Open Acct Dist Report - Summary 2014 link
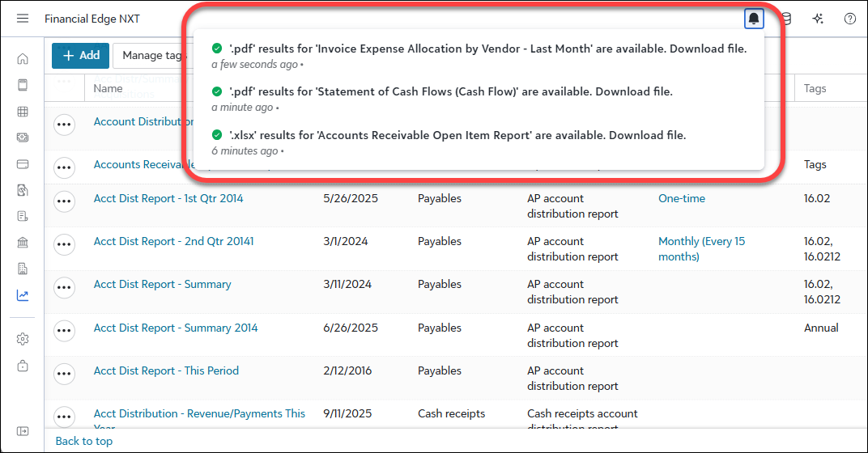Image resolution: width=868 pixels, height=453 pixels. [x=176, y=328]
